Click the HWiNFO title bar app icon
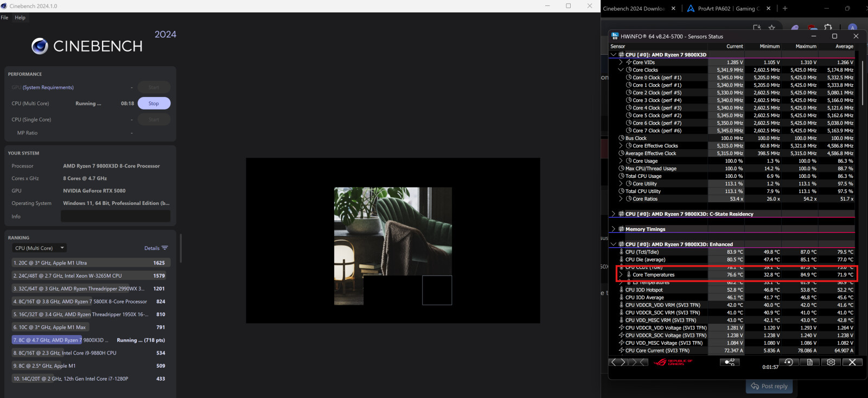The width and height of the screenshot is (868, 398). click(x=615, y=36)
